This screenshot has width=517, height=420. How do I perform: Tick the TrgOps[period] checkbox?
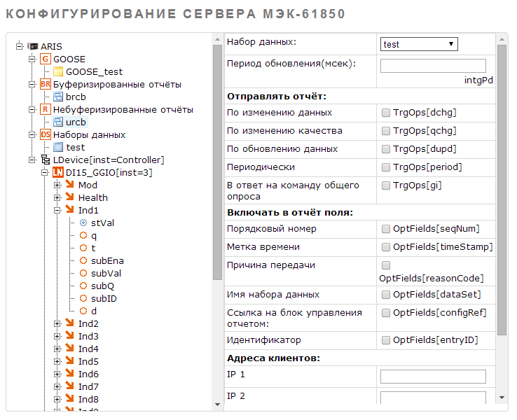pyautogui.click(x=385, y=167)
